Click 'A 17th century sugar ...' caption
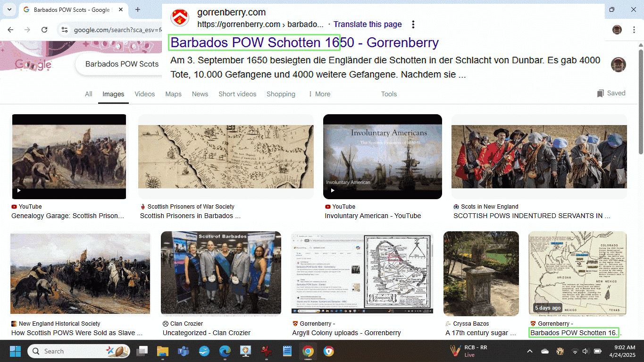This screenshot has height=362, width=644. (481, 333)
